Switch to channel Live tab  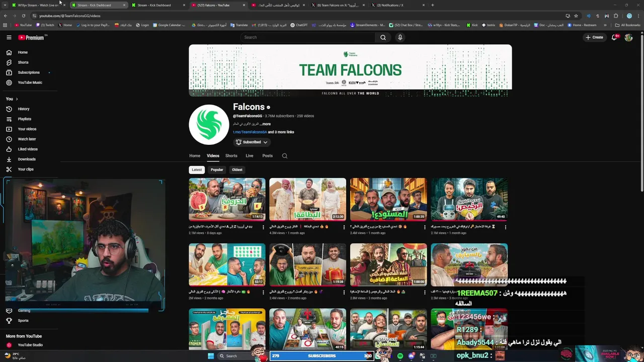coord(250,156)
